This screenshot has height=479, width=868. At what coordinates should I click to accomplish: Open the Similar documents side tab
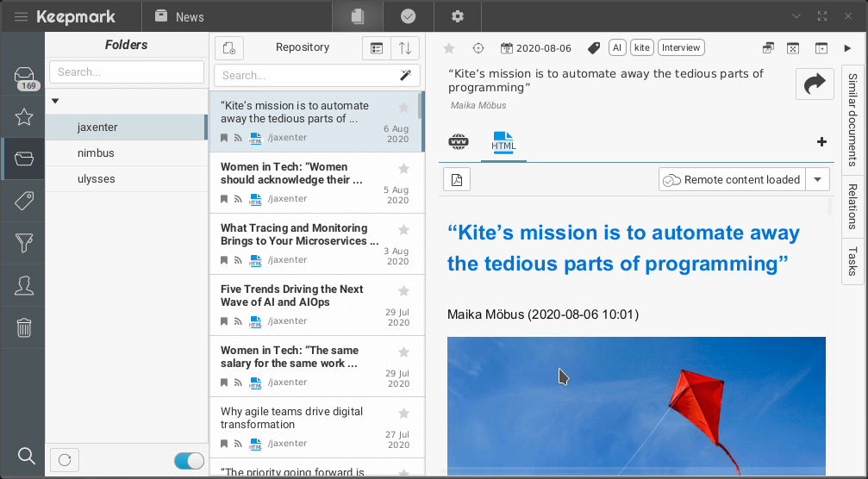[x=852, y=119]
